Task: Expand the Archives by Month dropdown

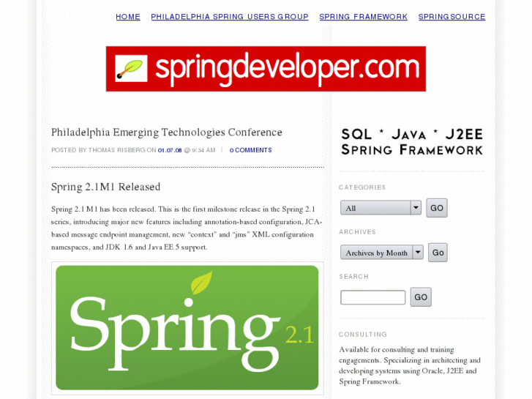Action: pyautogui.click(x=382, y=253)
